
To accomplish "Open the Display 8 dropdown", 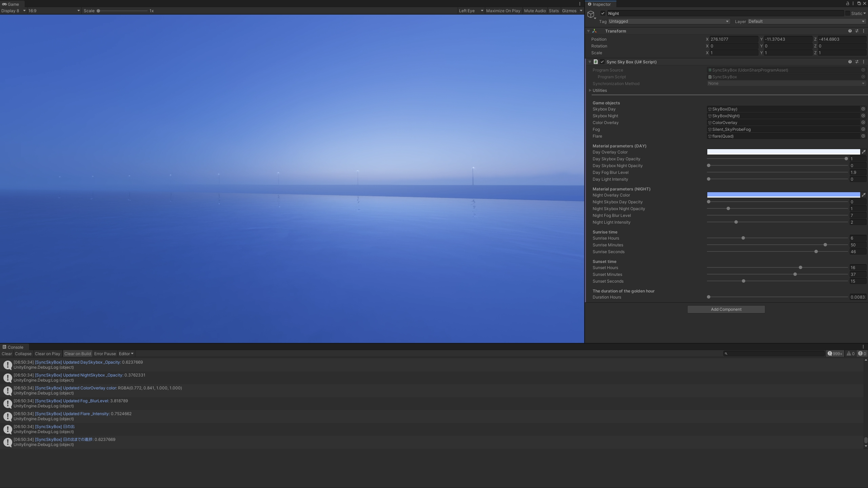I will click(x=13, y=11).
